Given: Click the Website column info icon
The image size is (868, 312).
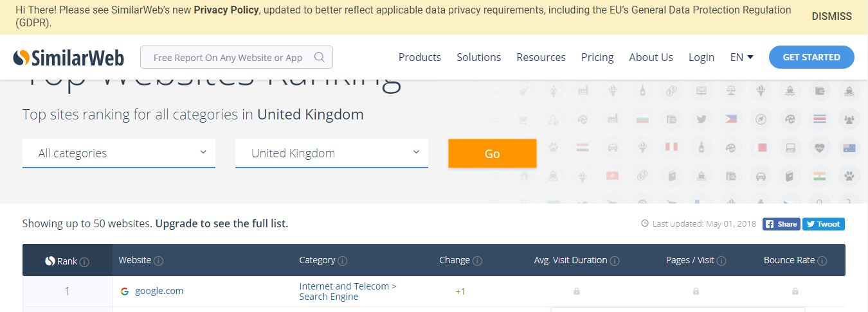Looking at the screenshot, I should 159,261.
